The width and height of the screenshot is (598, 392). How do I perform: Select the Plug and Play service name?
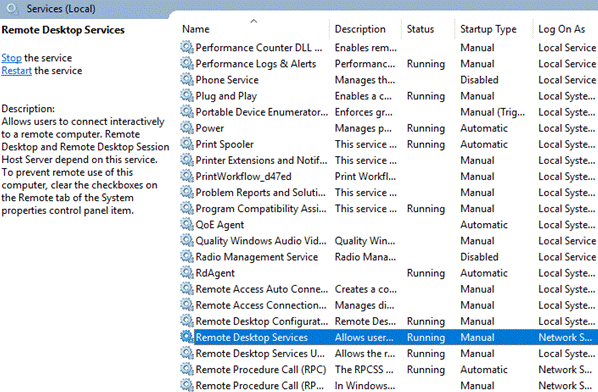click(x=226, y=96)
